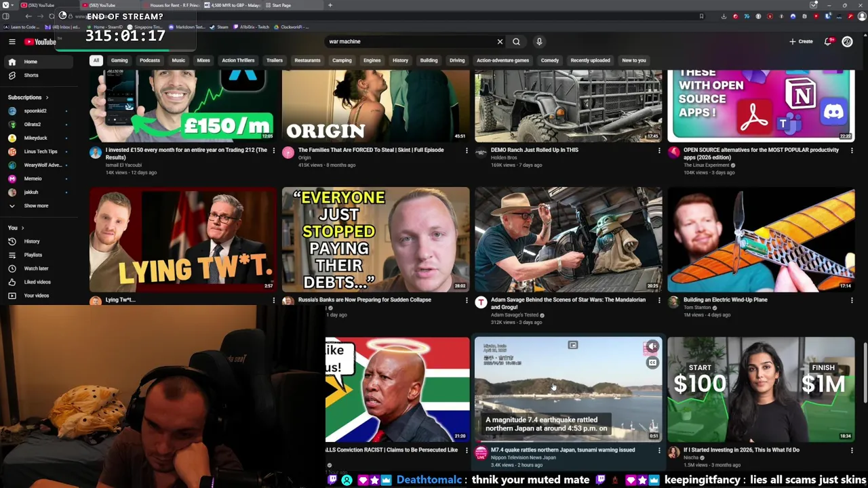
Task: Expand the You section chevron
Action: click(22, 228)
